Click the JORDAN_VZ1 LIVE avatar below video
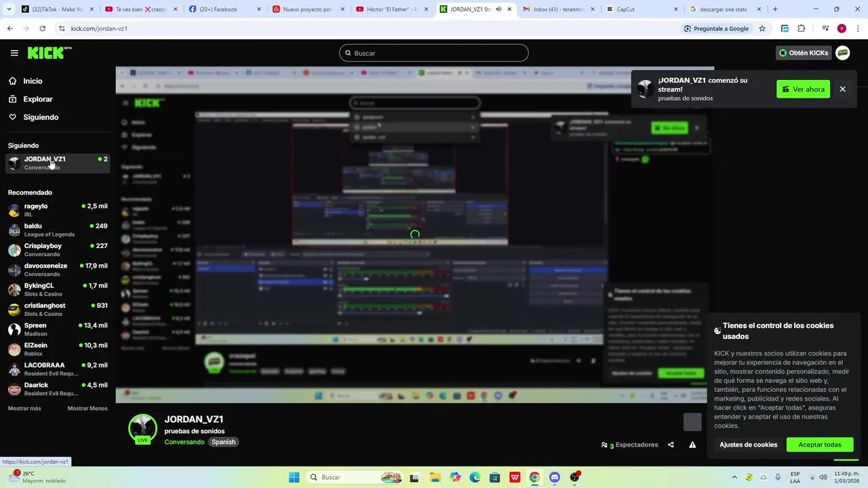 [x=142, y=429]
